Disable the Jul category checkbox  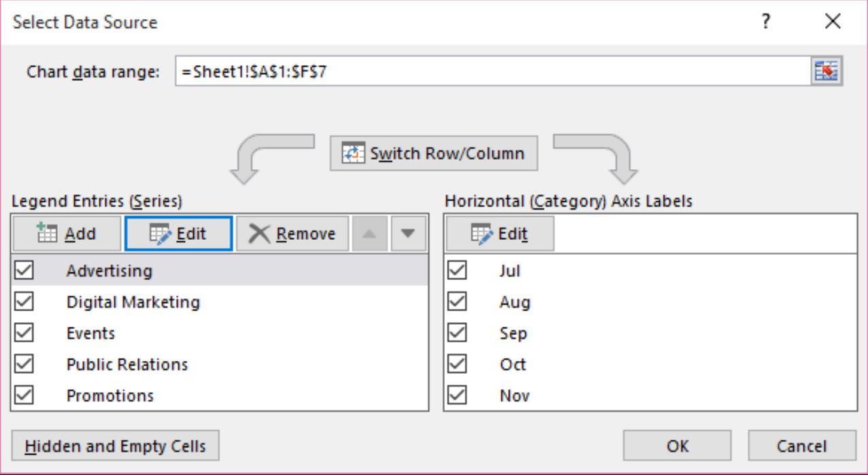[x=457, y=270]
